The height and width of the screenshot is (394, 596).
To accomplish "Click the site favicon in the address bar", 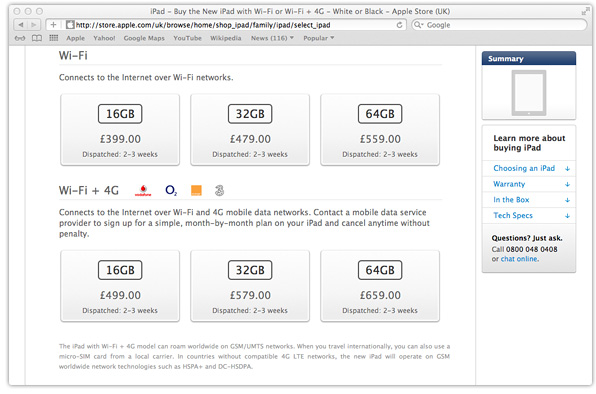I will pos(70,25).
